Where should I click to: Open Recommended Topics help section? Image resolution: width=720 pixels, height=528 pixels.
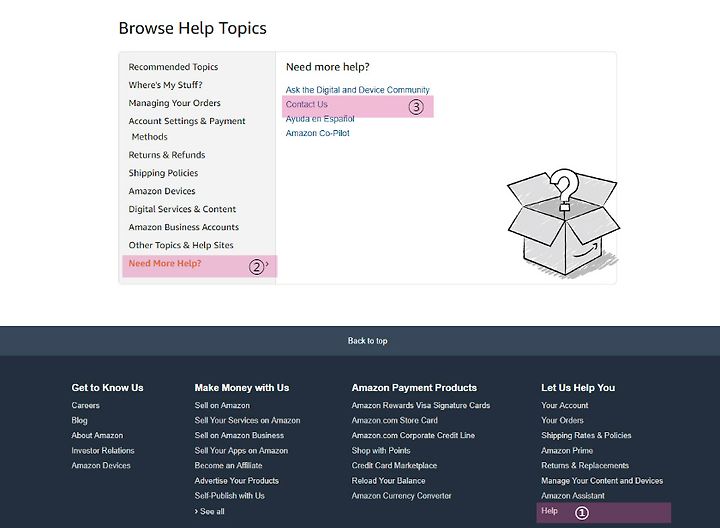[173, 67]
